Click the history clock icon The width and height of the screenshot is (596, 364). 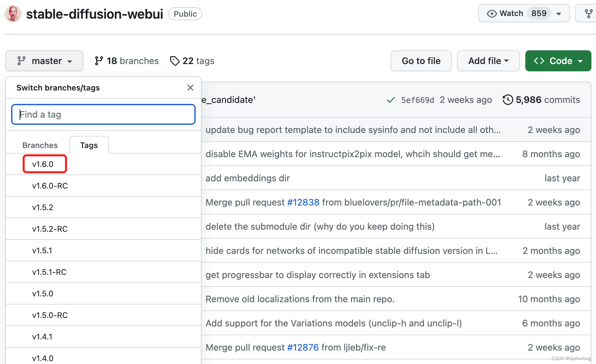pos(508,100)
